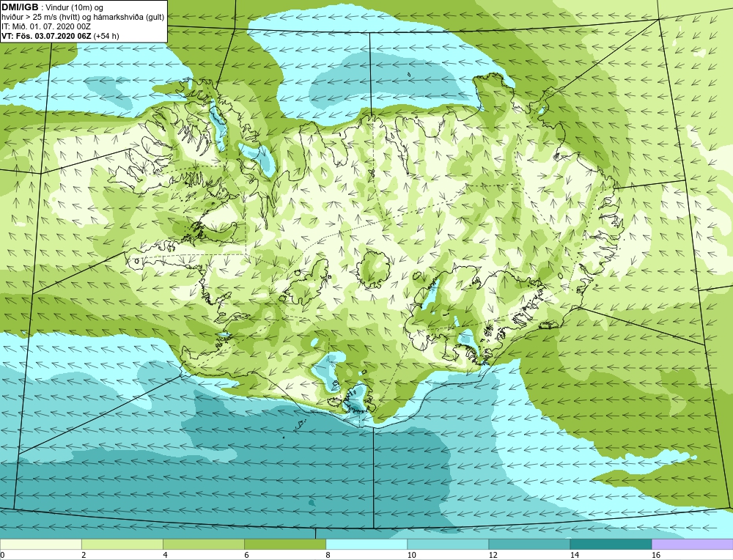Click the 10–12 m/s turquoise legend swatch
The width and height of the screenshot is (733, 560).
click(x=448, y=544)
